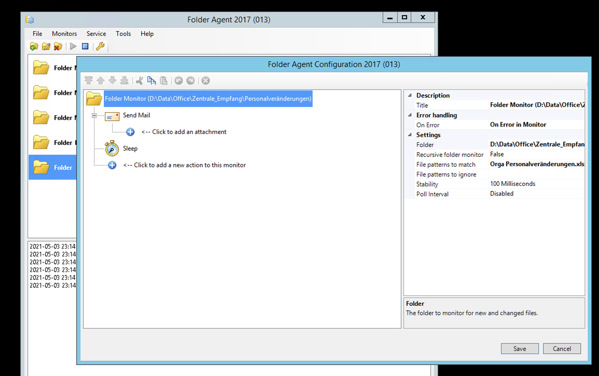Select the Stability 100 Milliseconds value
This screenshot has height=376, width=599.
coord(537,184)
